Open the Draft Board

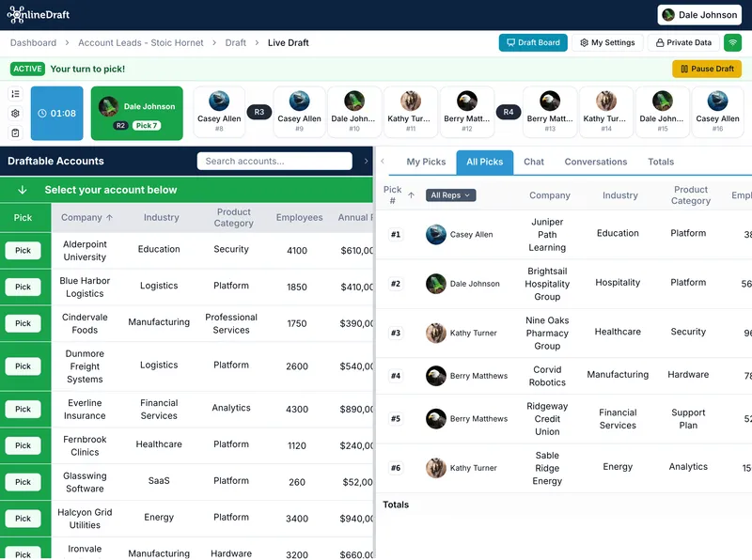point(533,42)
